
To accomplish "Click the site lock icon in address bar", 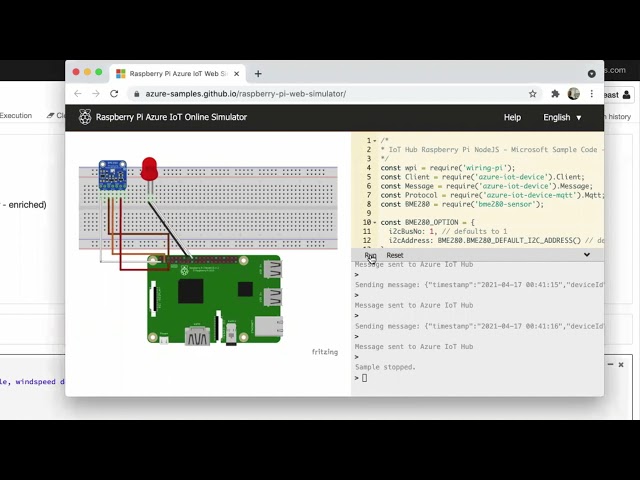I will pyautogui.click(x=136, y=94).
